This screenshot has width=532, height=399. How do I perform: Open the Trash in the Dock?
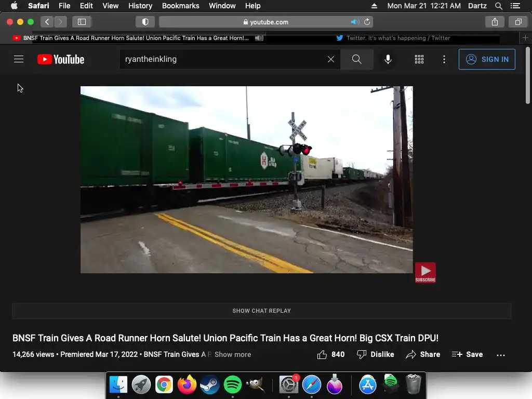coord(413,384)
